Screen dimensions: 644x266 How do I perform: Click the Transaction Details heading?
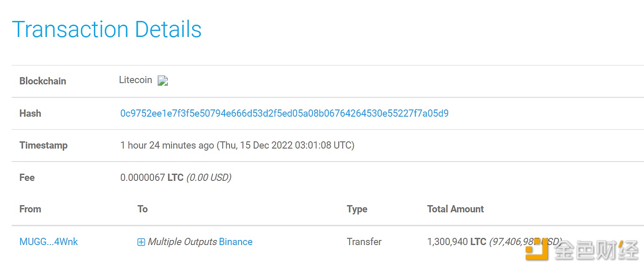[x=107, y=29]
